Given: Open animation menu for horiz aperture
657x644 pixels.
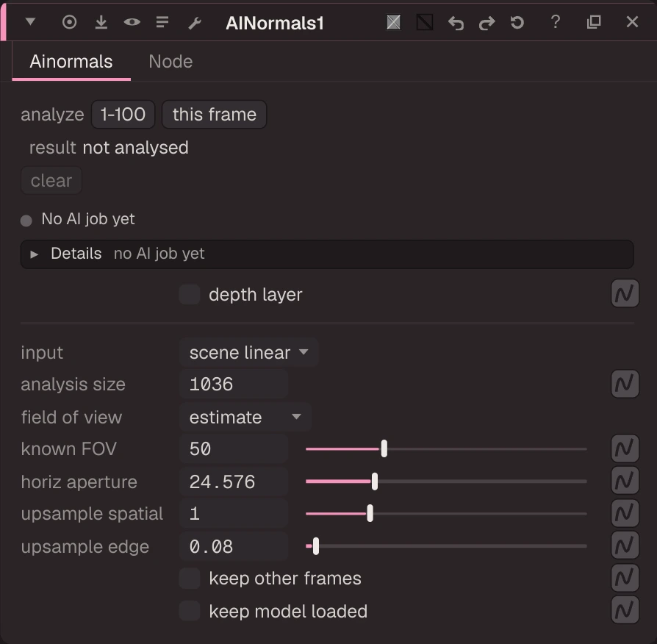Looking at the screenshot, I should coord(625,481).
